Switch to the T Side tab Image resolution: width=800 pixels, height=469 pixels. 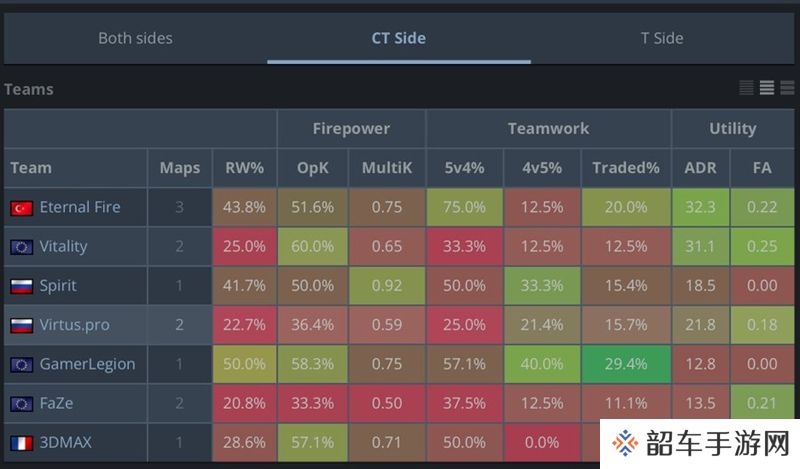662,38
